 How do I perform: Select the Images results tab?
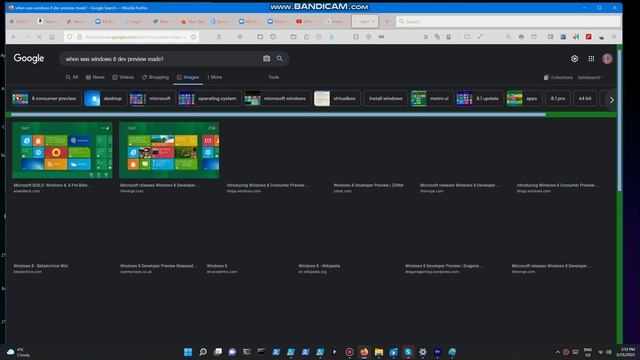coord(188,77)
